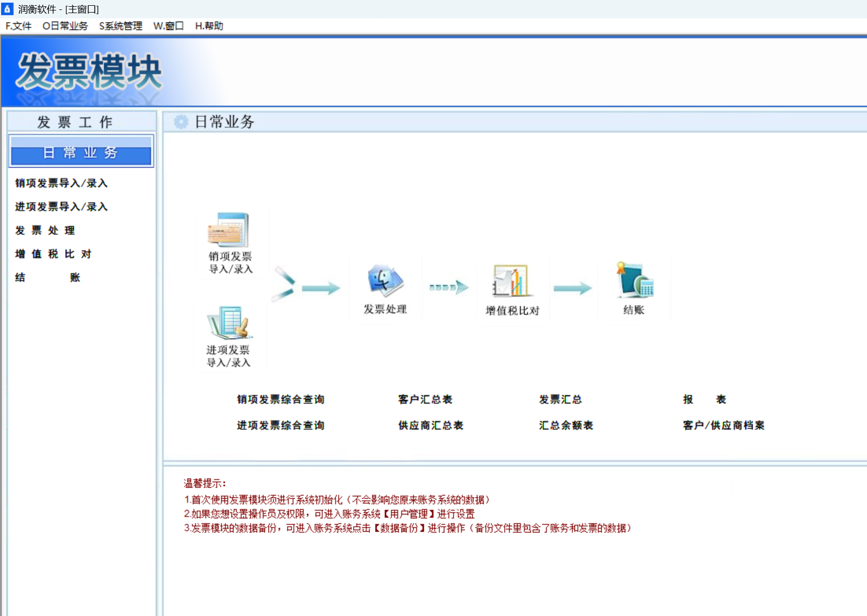The width and height of the screenshot is (867, 616).
Task: Click the 进项发票导入/录入 workflow icon
Action: (x=230, y=323)
